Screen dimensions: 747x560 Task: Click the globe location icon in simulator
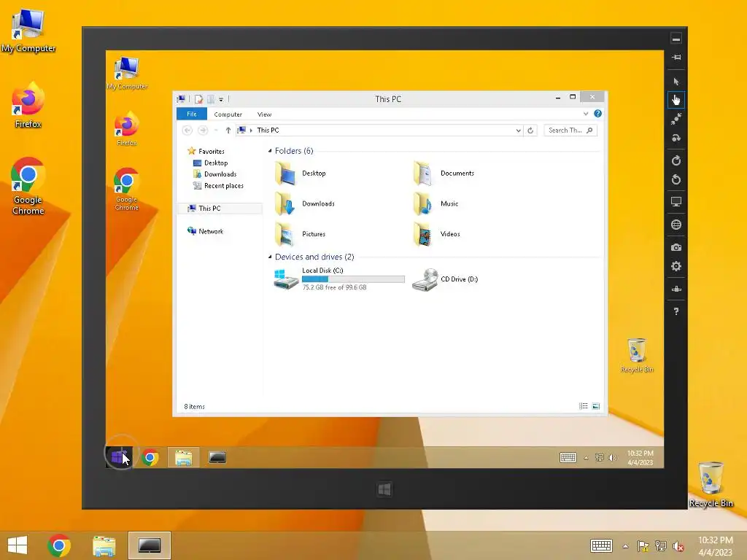point(676,225)
